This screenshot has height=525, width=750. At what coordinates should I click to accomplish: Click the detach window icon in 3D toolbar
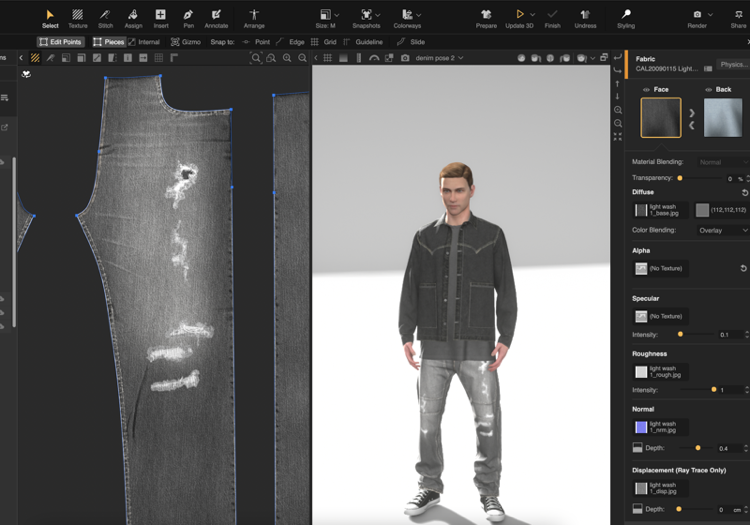pyautogui.click(x=604, y=57)
